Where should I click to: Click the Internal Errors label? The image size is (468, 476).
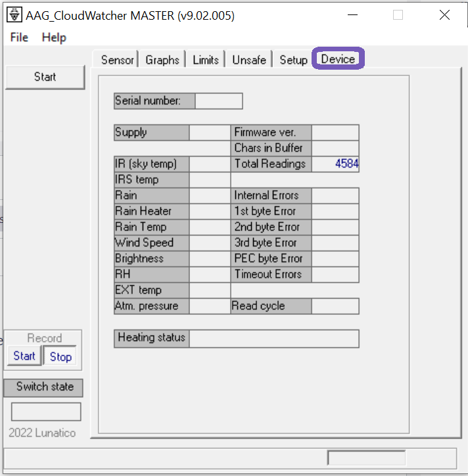(271, 196)
